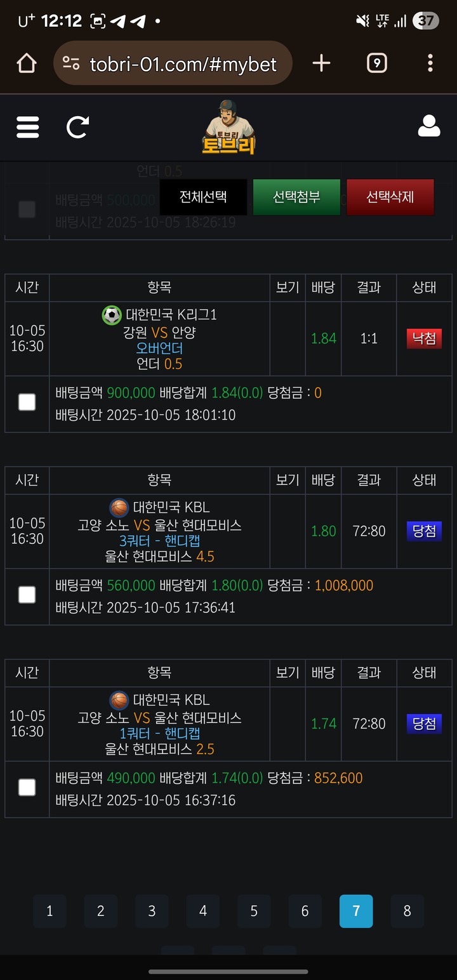Tap the address bar URL tobri-01.com

click(183, 63)
